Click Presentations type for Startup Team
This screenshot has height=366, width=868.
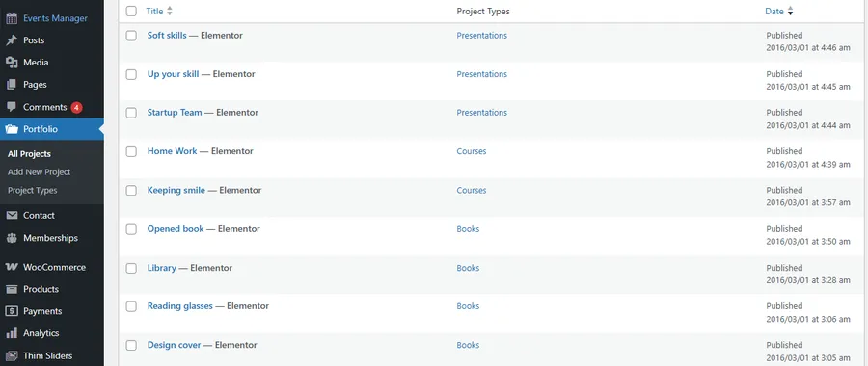click(x=481, y=113)
